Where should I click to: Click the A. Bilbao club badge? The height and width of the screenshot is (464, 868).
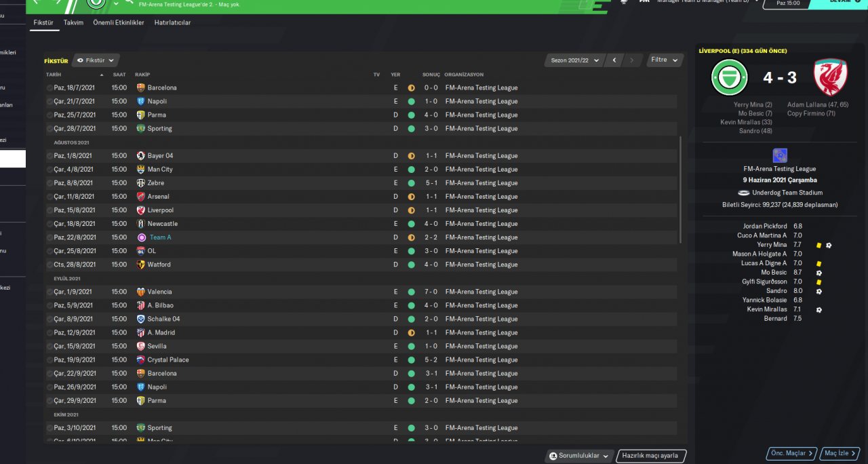pos(141,305)
